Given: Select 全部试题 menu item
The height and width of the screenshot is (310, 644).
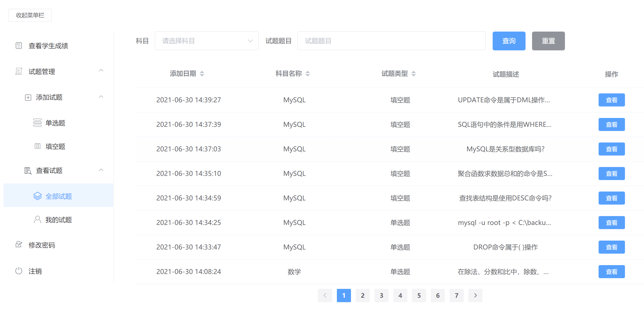Looking at the screenshot, I should pyautogui.click(x=59, y=195).
